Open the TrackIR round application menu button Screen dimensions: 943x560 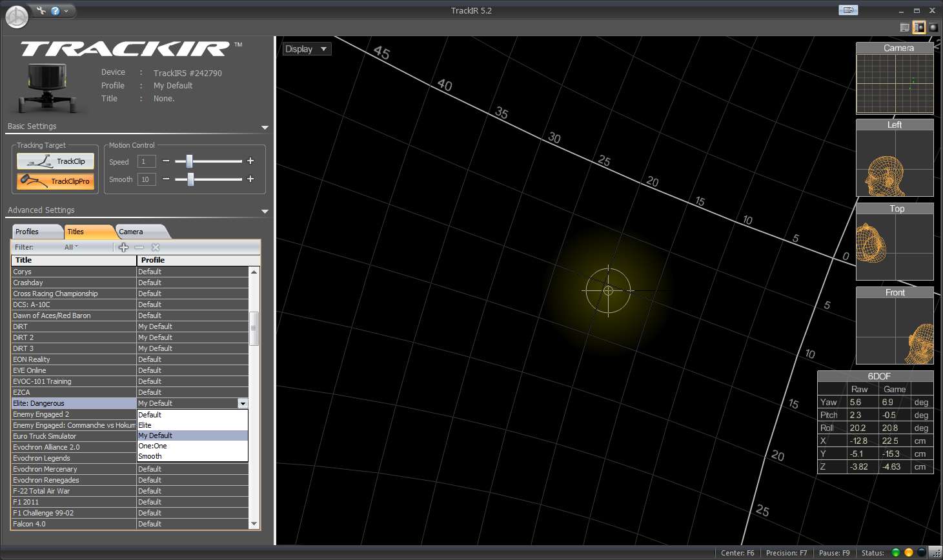pos(17,17)
